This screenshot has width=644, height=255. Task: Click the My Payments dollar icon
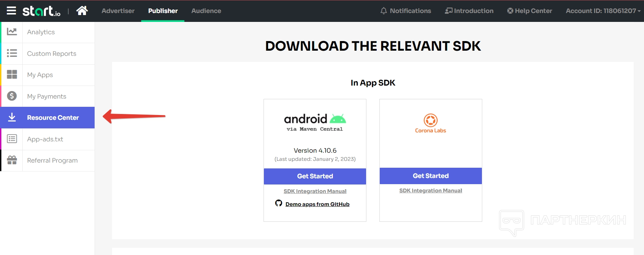[12, 96]
